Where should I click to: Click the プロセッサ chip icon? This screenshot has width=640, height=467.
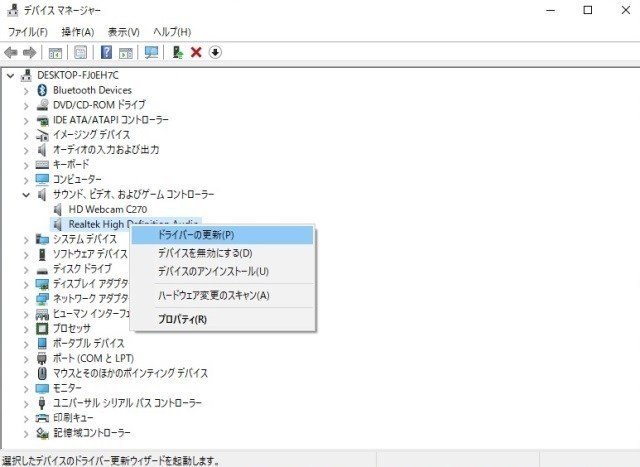42,328
